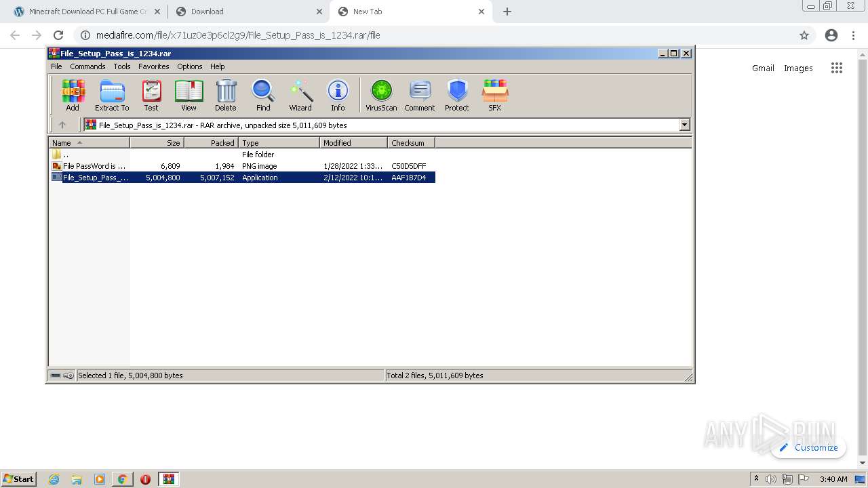Viewport: 868px width, 488px height.
Task: Create SFX self-extracting archive
Action: click(x=495, y=95)
